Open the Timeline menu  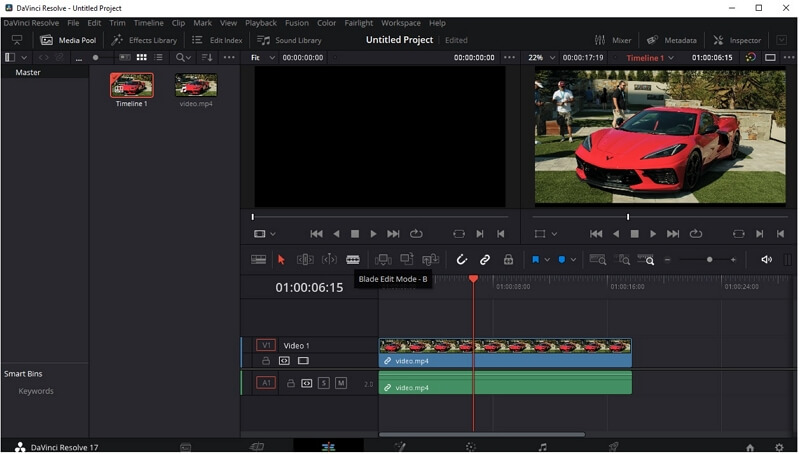[x=148, y=23]
